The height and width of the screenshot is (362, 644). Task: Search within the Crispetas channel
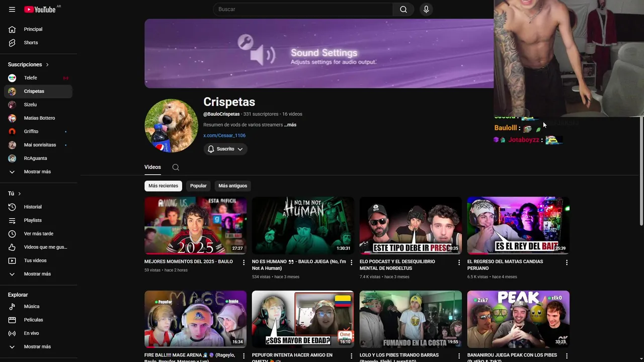176,167
